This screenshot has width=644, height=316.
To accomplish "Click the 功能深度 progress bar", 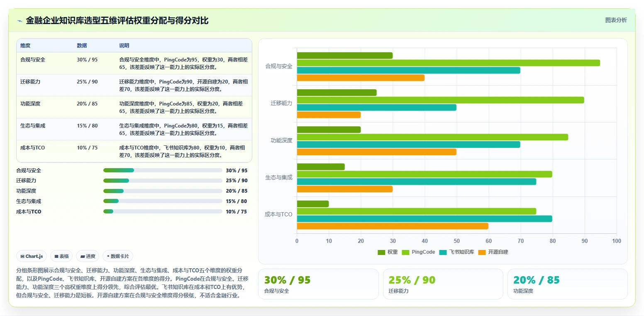I will pyautogui.click(x=163, y=191).
